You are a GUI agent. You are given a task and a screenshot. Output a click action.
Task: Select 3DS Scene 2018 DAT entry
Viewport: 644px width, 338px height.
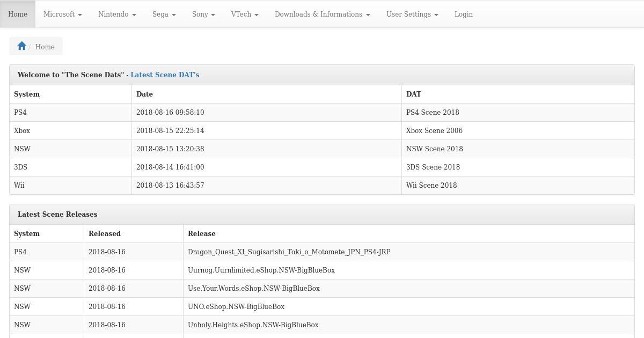tap(433, 167)
